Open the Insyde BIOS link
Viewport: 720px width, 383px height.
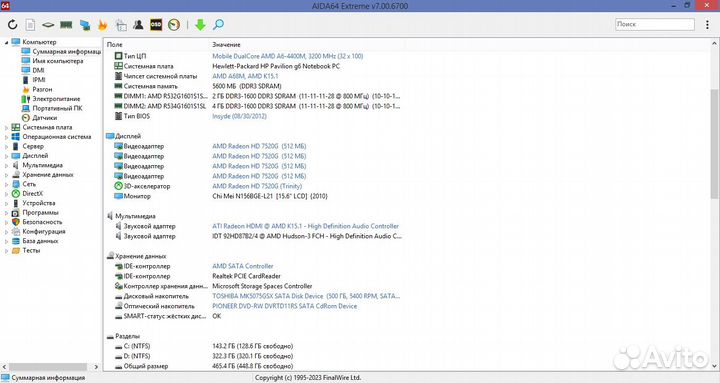tap(239, 116)
